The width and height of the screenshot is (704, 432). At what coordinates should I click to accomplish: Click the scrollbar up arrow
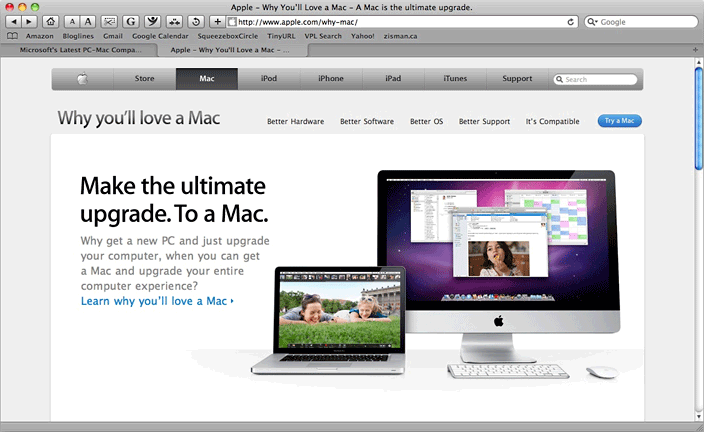(x=699, y=62)
